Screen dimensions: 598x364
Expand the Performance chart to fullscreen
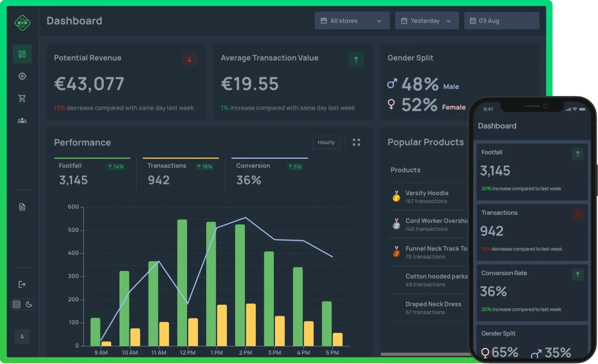356,142
